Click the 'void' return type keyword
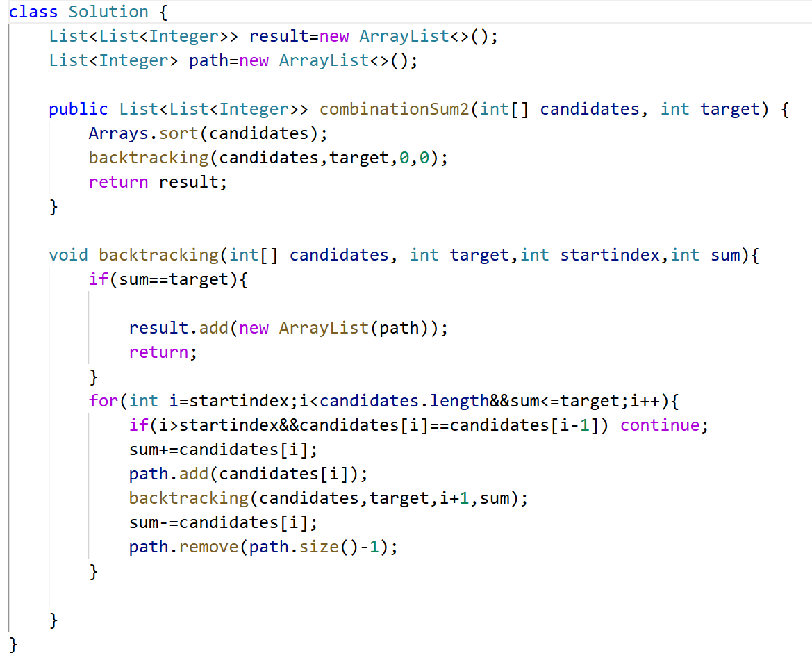The width and height of the screenshot is (812, 667). tap(68, 255)
